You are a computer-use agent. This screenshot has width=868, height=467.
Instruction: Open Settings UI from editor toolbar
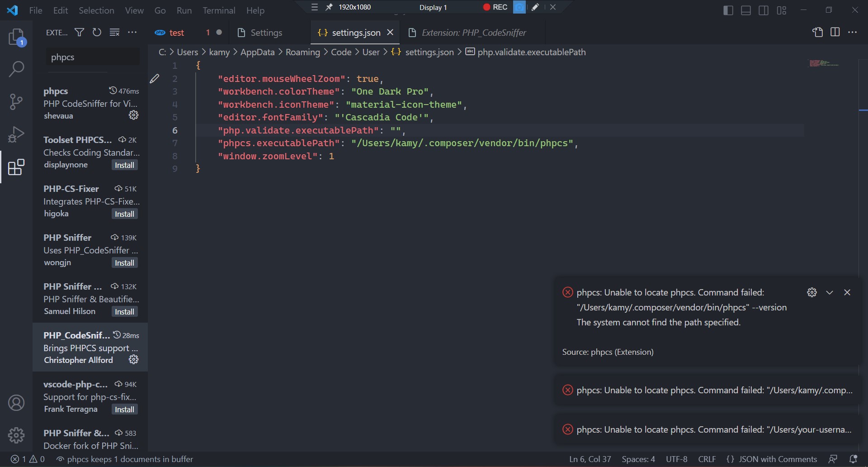coord(817,33)
